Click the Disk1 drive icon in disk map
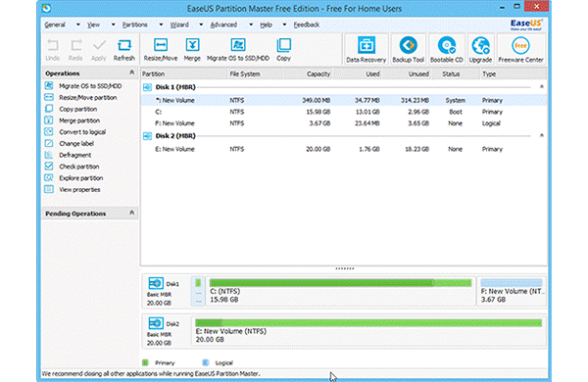 pos(156,283)
